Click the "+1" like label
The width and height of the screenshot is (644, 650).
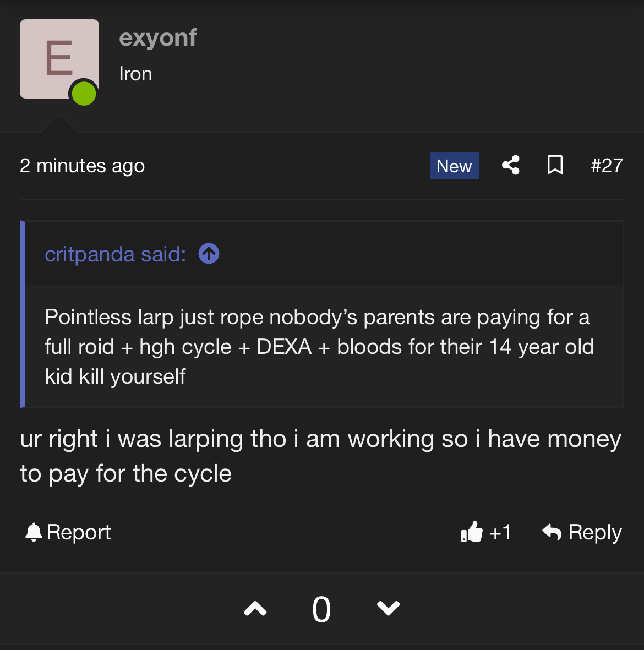(x=500, y=532)
